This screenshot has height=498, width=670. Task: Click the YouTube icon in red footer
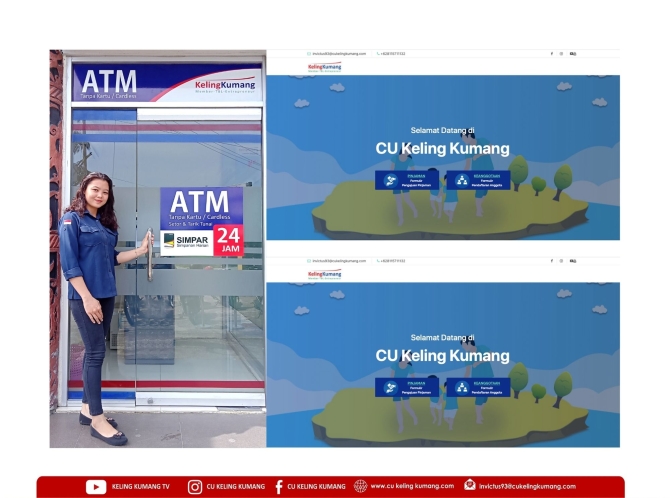click(x=96, y=486)
